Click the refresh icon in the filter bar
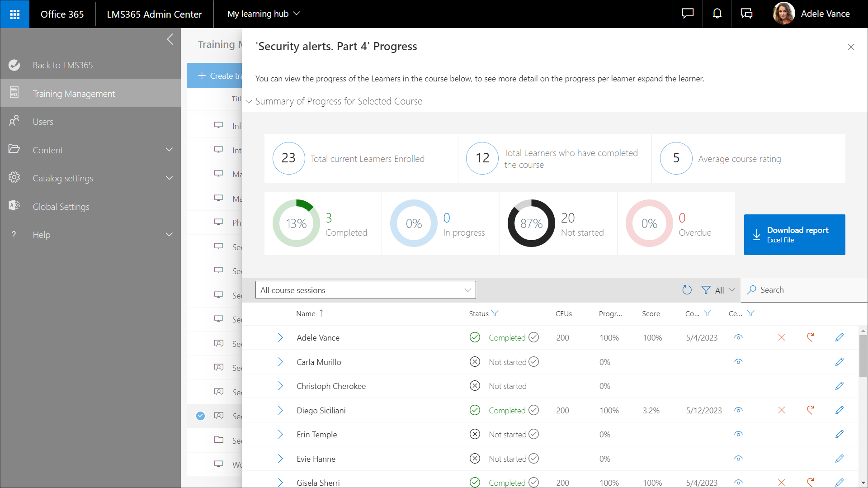 [x=687, y=290]
